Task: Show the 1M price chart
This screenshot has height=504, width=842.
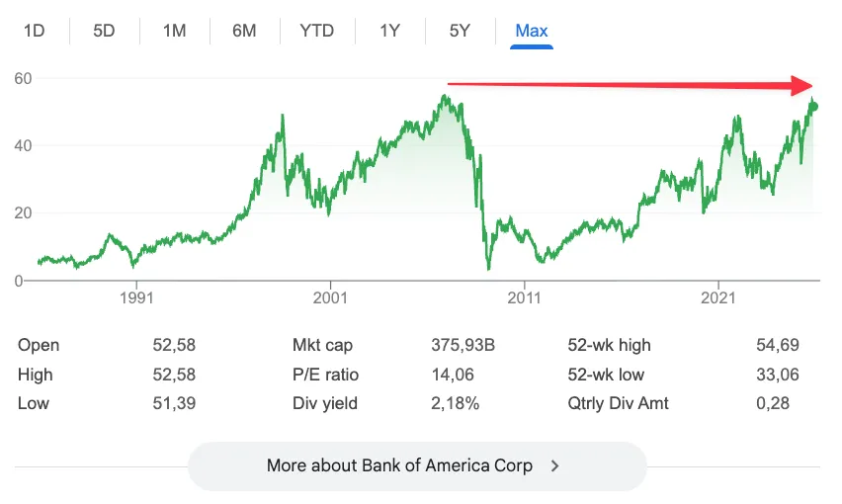Action: click(174, 31)
